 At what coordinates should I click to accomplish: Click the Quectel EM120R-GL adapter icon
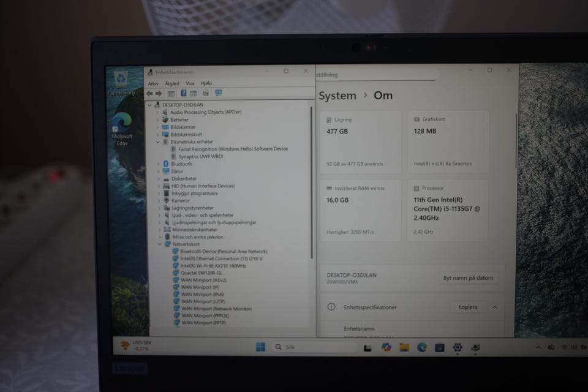(176, 273)
